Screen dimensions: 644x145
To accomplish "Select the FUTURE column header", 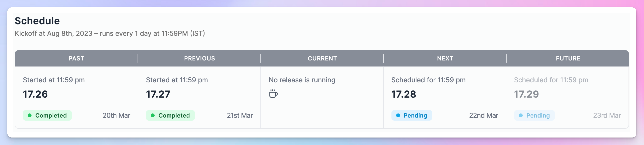I will (x=568, y=58).
